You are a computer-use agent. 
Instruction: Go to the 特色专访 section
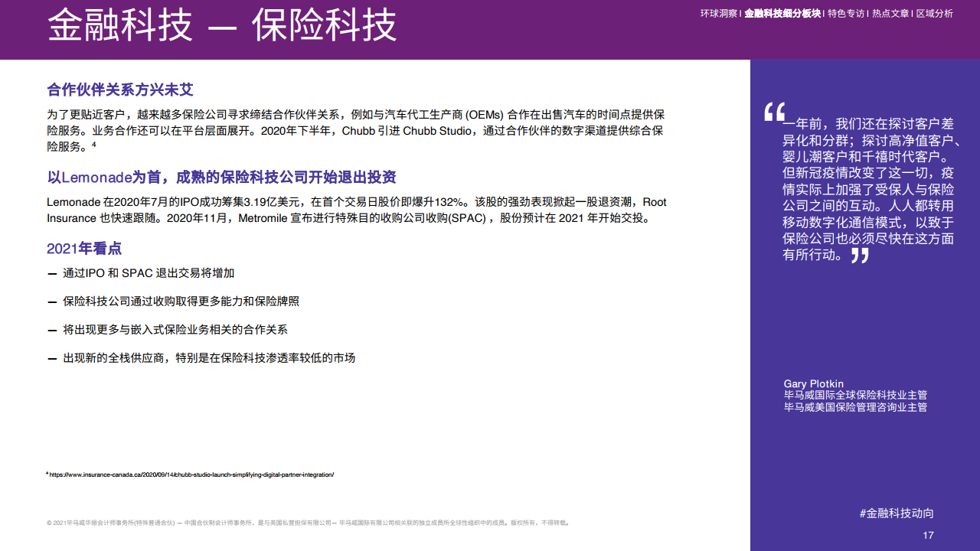(845, 13)
